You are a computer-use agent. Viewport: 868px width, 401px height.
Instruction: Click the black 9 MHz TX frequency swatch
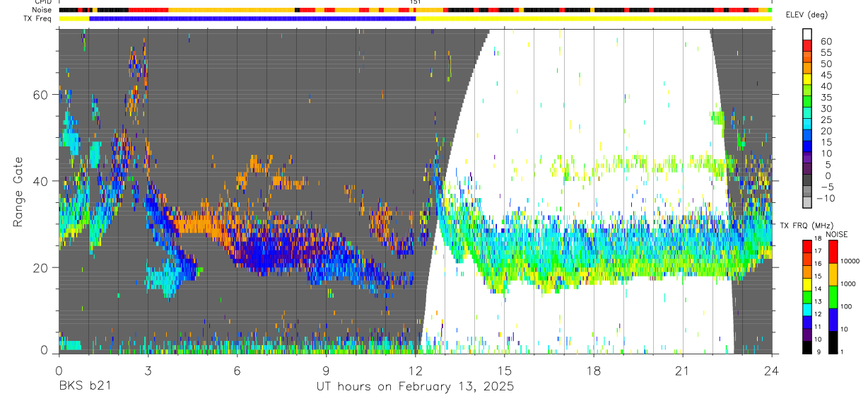click(x=807, y=347)
